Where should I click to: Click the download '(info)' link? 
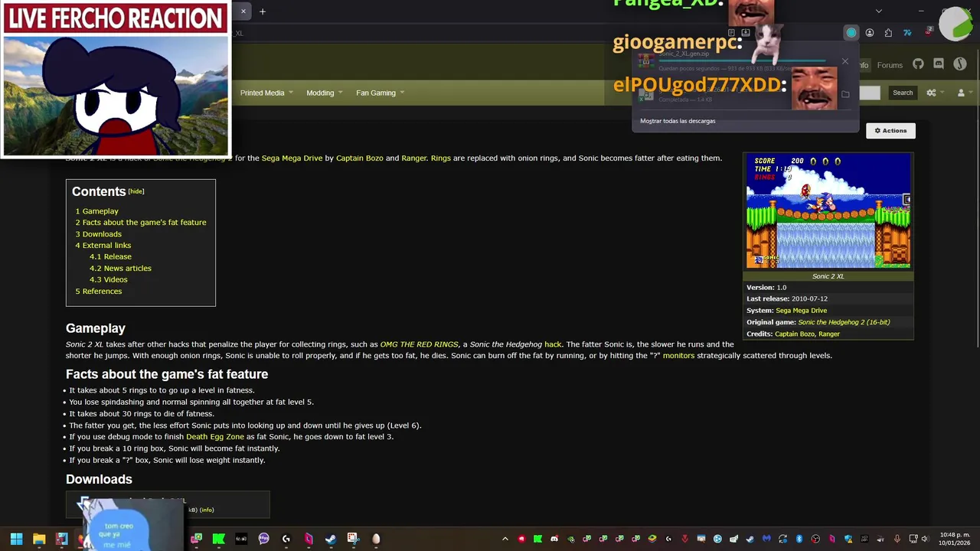coord(207,510)
